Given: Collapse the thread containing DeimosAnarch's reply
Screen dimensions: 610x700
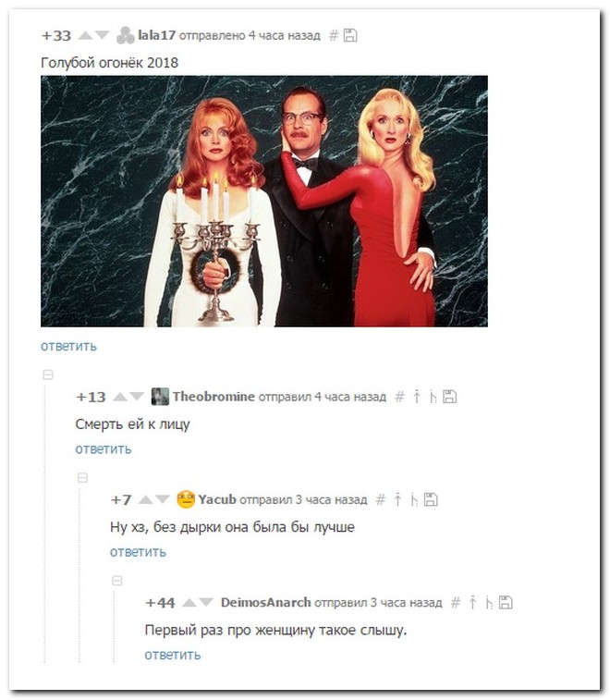Looking at the screenshot, I should click(116, 581).
